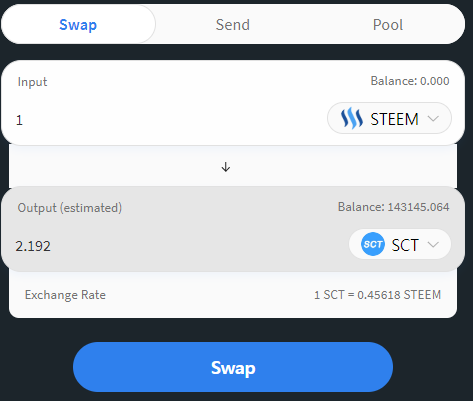Image resolution: width=473 pixels, height=401 pixels.
Task: Click the output Balance: 143145.064 text
Action: (x=393, y=207)
